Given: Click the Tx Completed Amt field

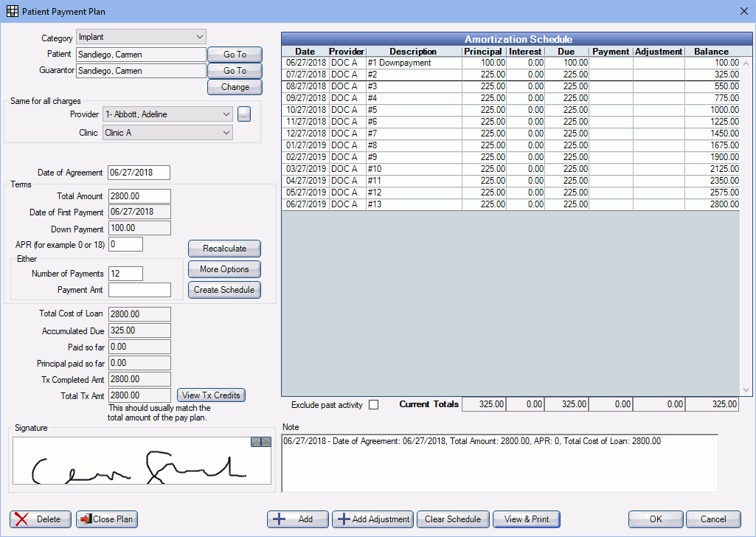Looking at the screenshot, I should (x=139, y=379).
